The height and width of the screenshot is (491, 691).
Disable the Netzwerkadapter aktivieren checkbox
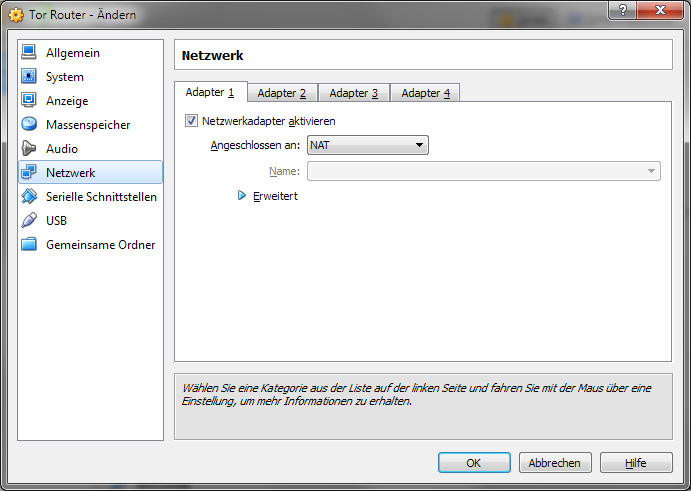[x=192, y=121]
